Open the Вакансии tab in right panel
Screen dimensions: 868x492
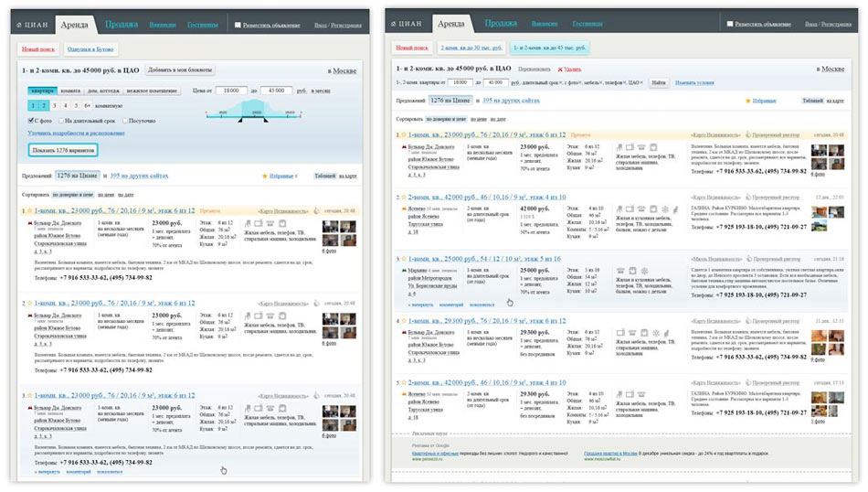pos(545,25)
